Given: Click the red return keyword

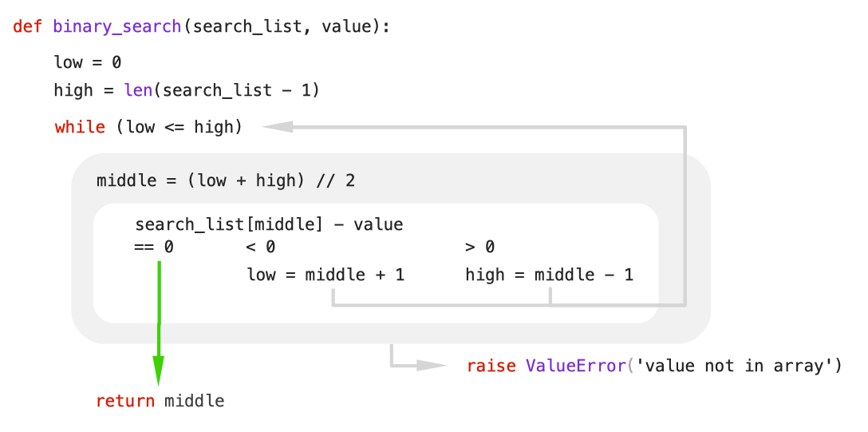Looking at the screenshot, I should pyautogui.click(x=125, y=401).
